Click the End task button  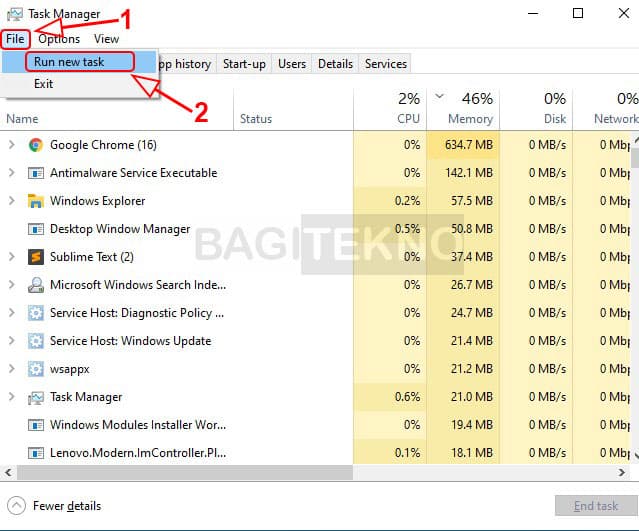pos(596,506)
